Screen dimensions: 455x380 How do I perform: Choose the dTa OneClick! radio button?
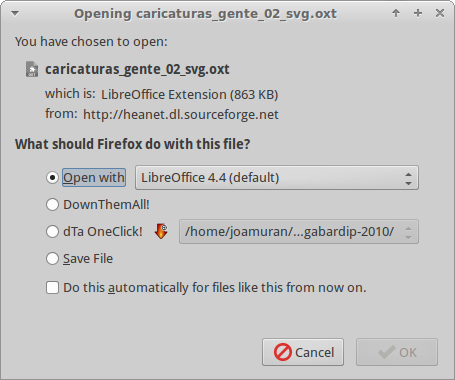point(52,231)
